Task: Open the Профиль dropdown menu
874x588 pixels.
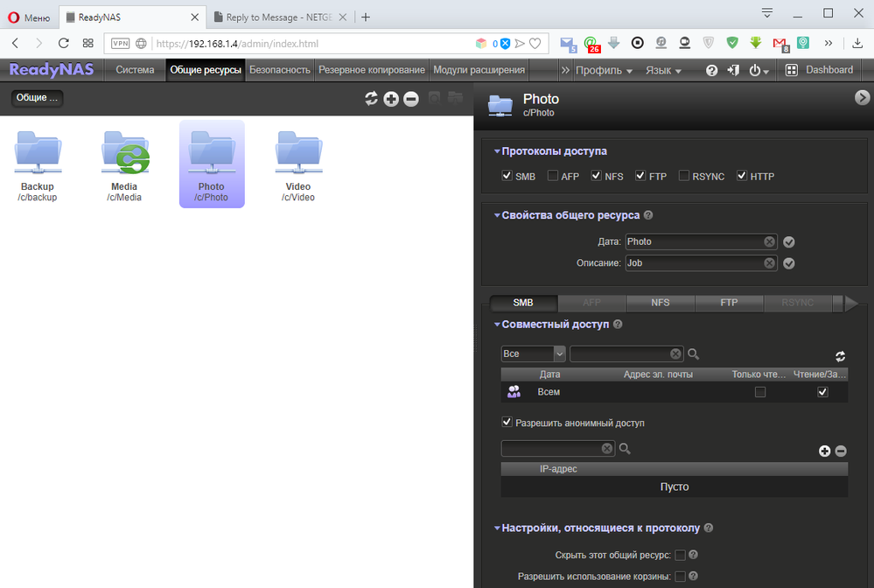Action: point(604,70)
